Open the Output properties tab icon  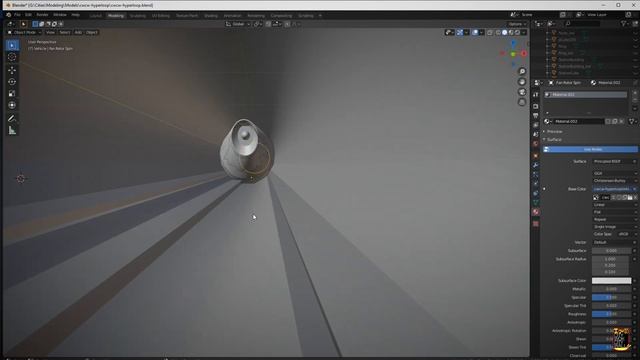(x=536, y=116)
